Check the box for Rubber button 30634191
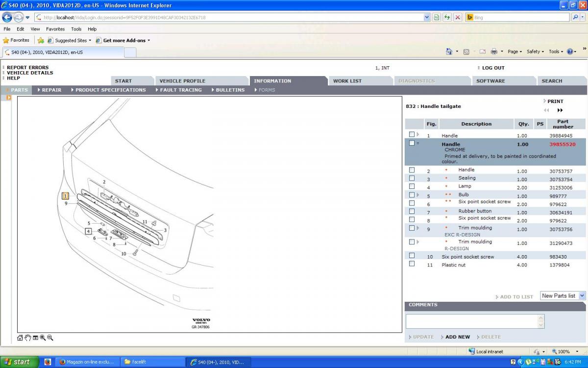The height and width of the screenshot is (368, 588). (412, 211)
